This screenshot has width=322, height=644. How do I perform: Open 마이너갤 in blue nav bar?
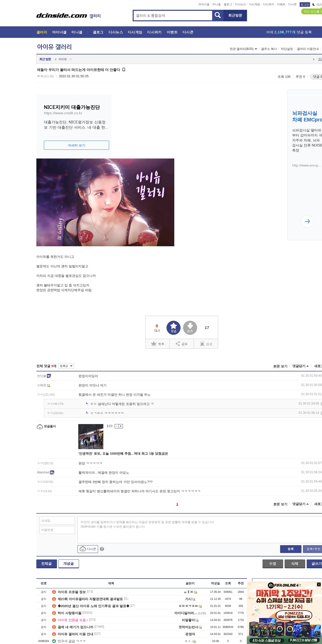coord(59,32)
